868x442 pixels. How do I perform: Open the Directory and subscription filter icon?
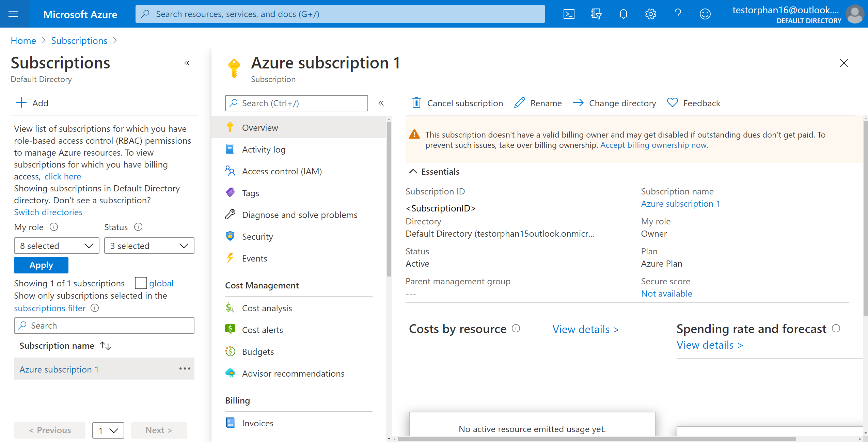pos(596,14)
